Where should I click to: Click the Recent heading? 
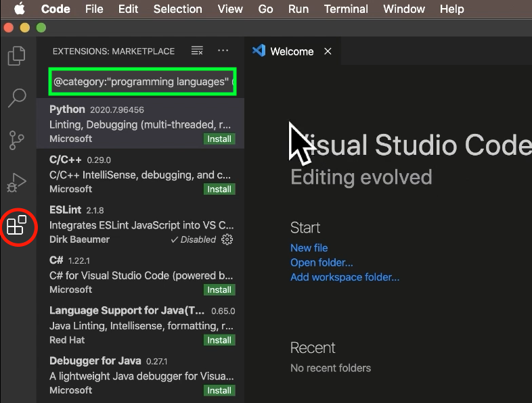313,348
